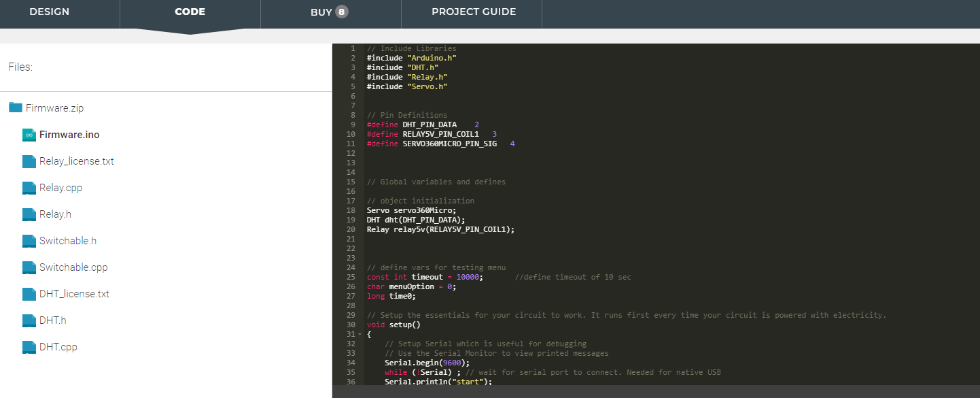Viewport: 980px width, 398px height.
Task: Click the 'Files:' heading
Action: point(20,67)
